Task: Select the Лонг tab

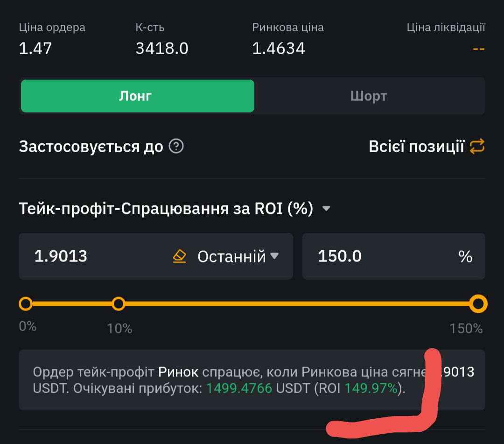Action: [137, 96]
